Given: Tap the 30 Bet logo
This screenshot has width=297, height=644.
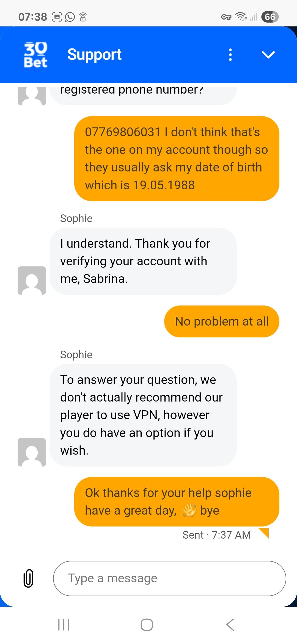Looking at the screenshot, I should [x=35, y=55].
